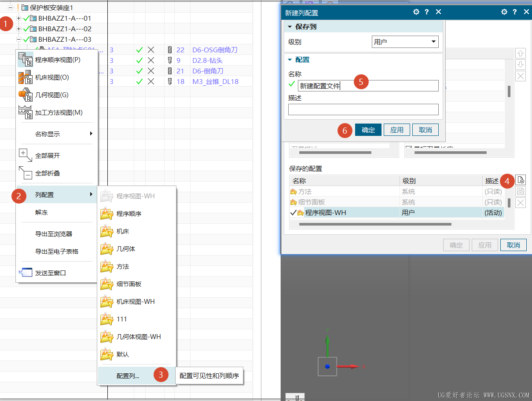Open the 名称显示 submenu

(56, 134)
